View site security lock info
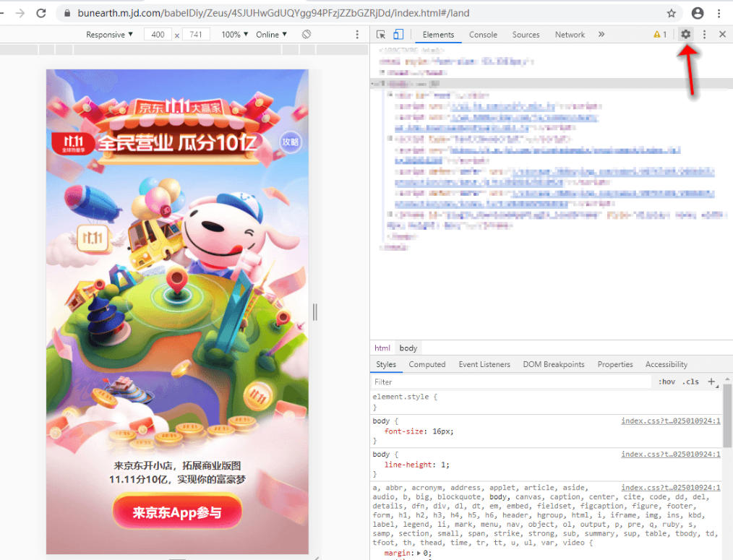 tap(67, 13)
